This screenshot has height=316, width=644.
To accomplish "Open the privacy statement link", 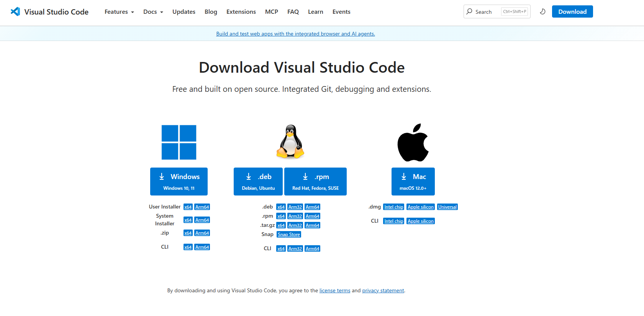I will click(x=383, y=290).
